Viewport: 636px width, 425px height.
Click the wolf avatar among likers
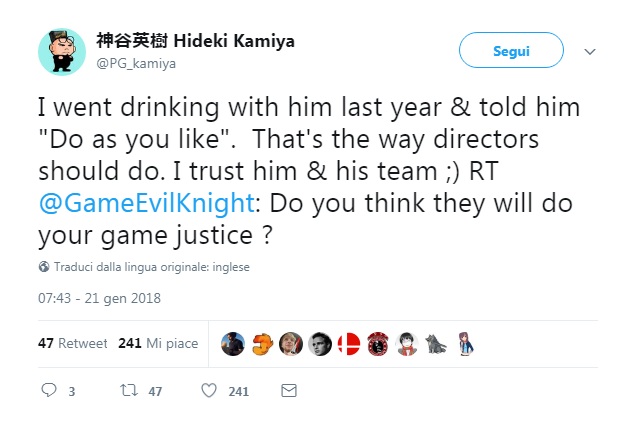click(436, 343)
